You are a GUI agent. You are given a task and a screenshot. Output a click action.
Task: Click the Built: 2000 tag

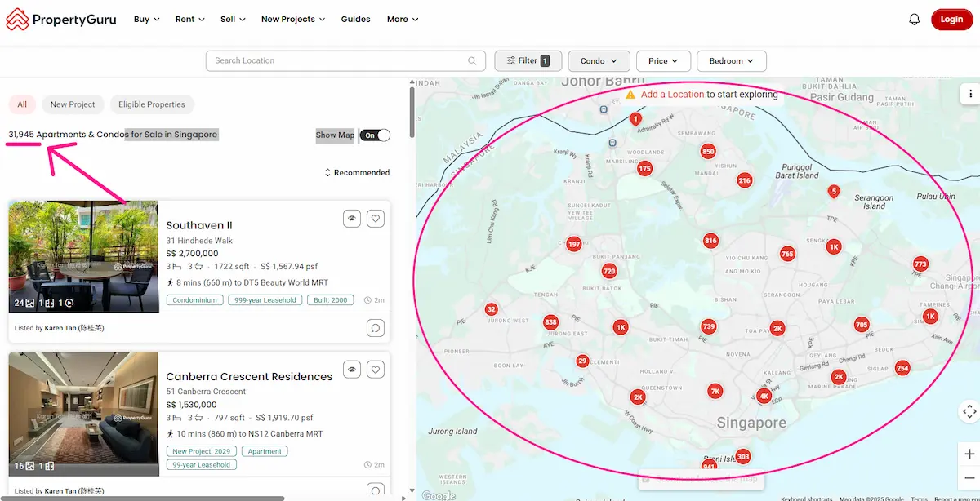[x=328, y=300]
